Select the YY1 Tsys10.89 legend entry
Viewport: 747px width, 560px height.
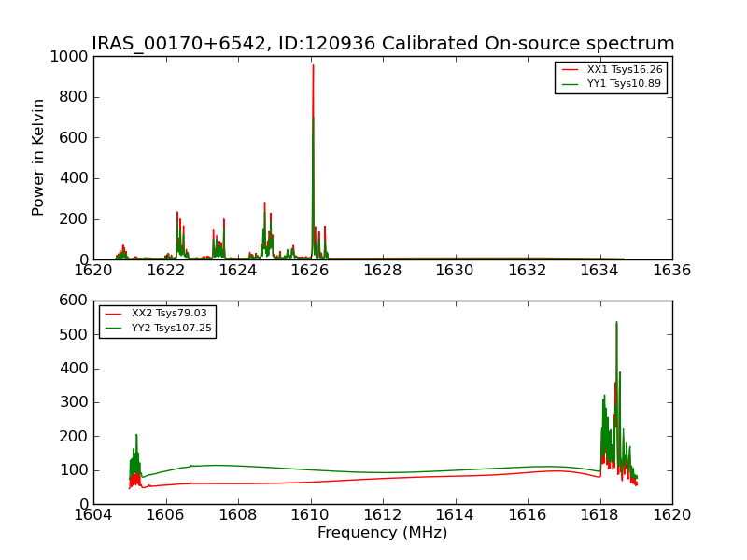pos(612,83)
